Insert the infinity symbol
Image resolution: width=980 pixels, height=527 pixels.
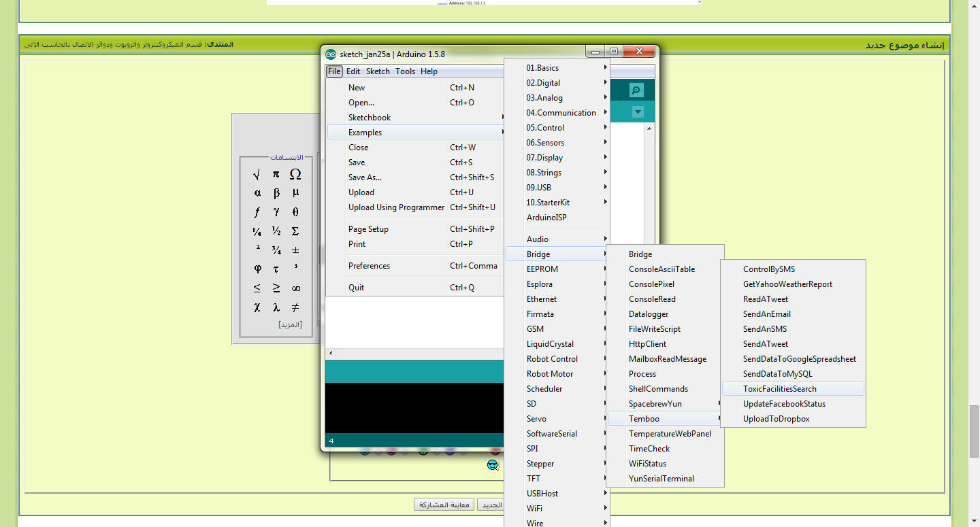(295, 288)
